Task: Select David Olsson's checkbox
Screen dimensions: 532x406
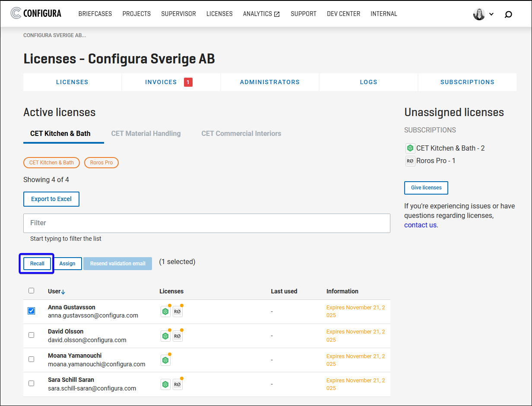Action: [x=31, y=335]
